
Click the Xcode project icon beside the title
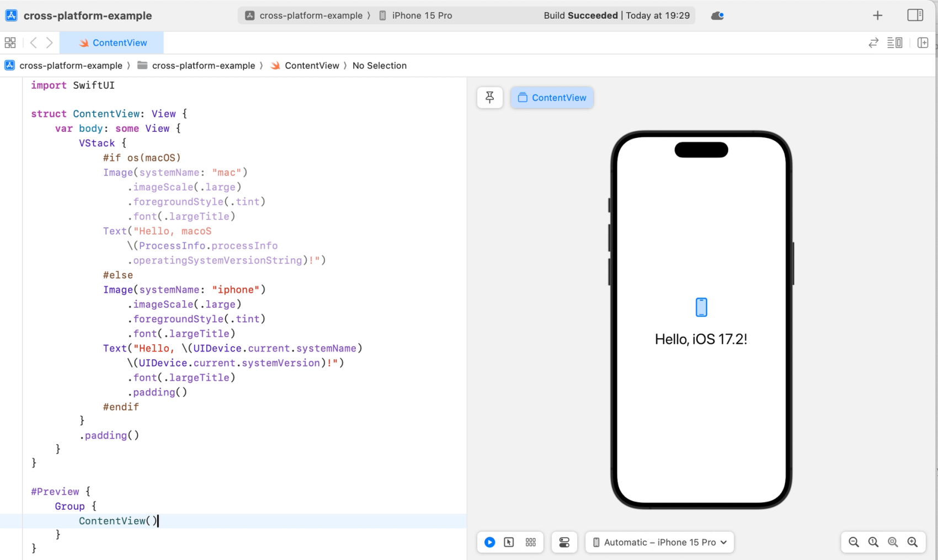11,15
